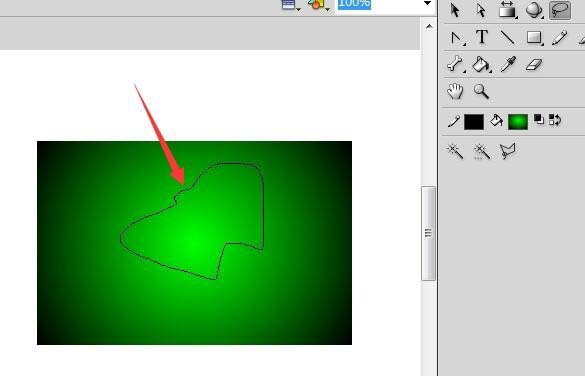Pick the Eraser tool
The width and height of the screenshot is (585, 376).
(534, 65)
